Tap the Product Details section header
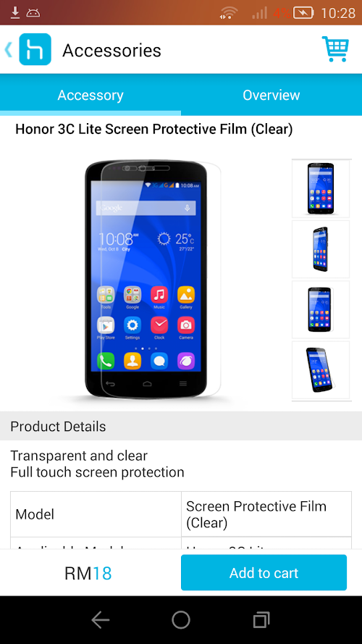Viewport: 362px width, 644px height. tap(181, 427)
